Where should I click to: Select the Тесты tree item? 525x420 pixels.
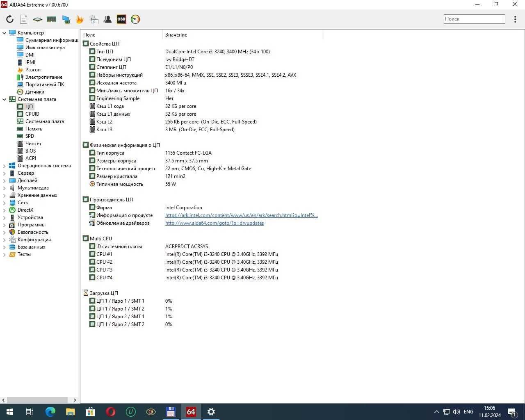(24, 254)
